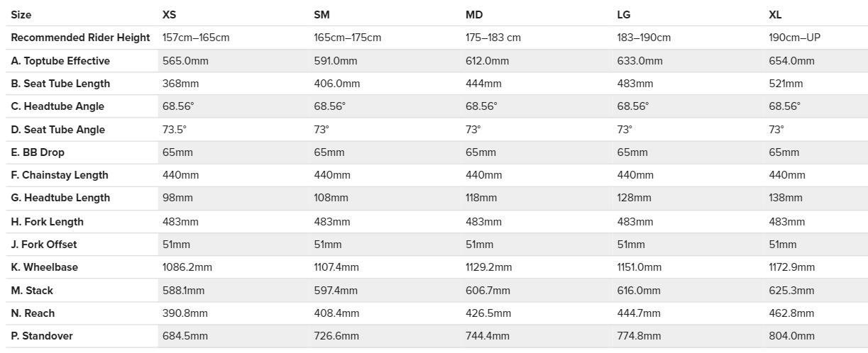
Task: Select the C. Headtube Angle row label
Action: (57, 106)
